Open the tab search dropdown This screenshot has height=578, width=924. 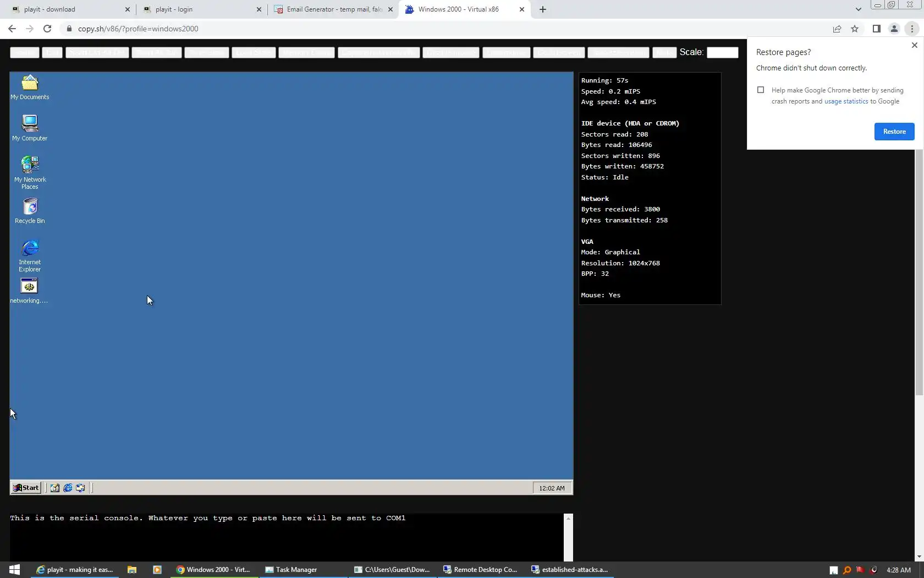pos(858,9)
